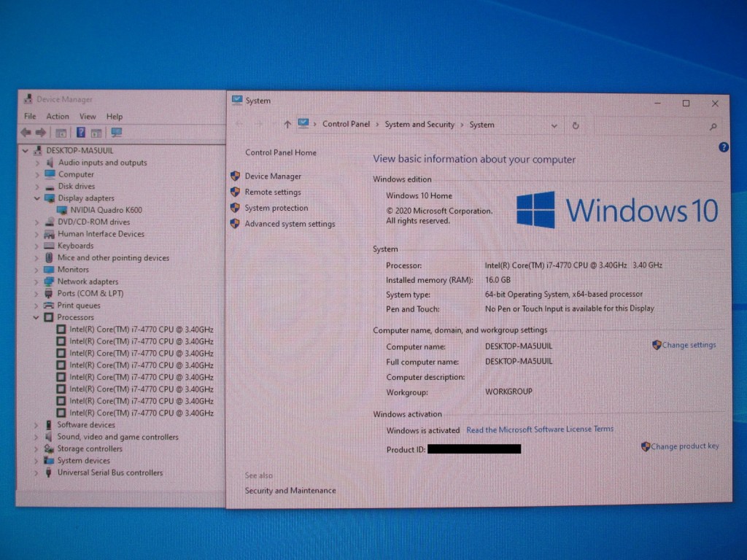The height and width of the screenshot is (560, 747).
Task: Click the Keyboards category icon
Action: coord(49,246)
